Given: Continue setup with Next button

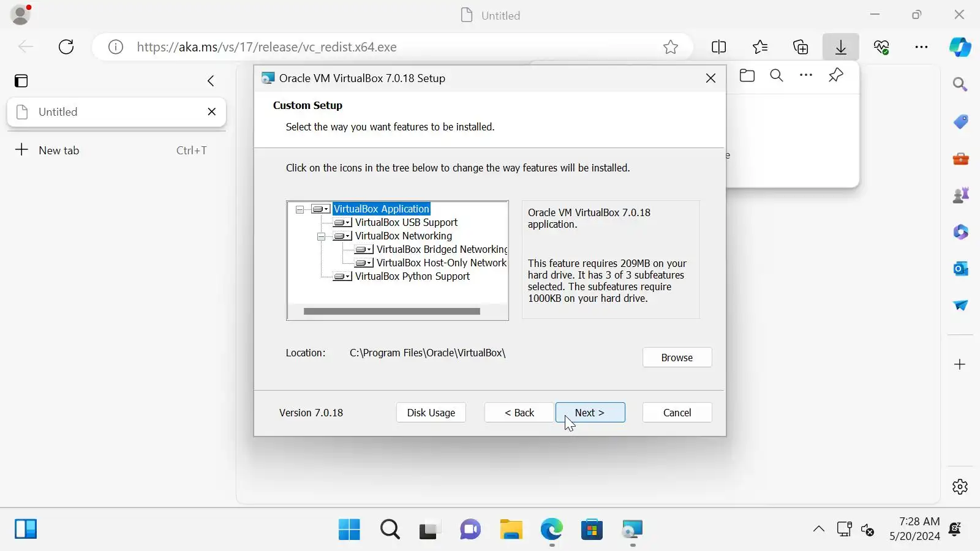Looking at the screenshot, I should point(590,413).
